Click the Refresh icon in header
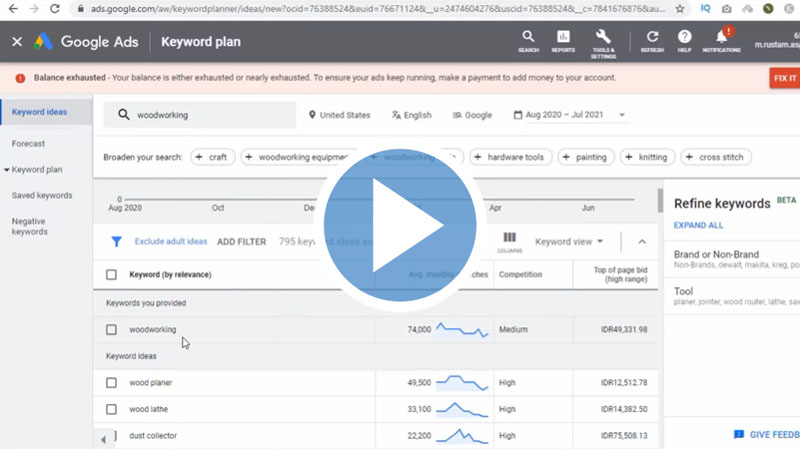Screen dimensions: 800x449 click(652, 41)
